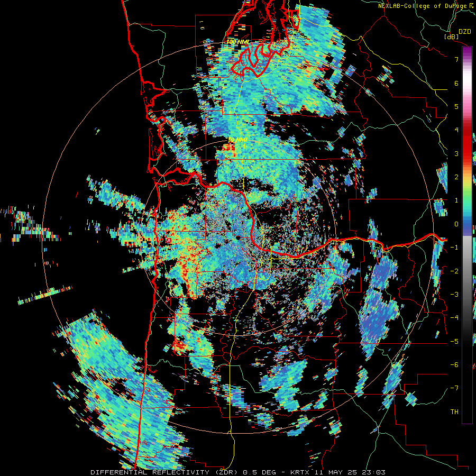Click the [dB] units label
The height and width of the screenshot is (476, 476).
coord(452,36)
